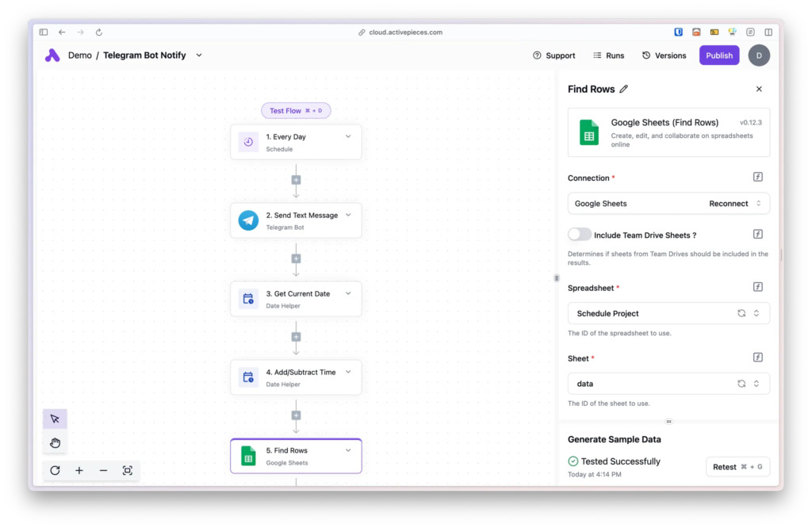Click the dynamic value icon beside Include Team Drive Sheets

[758, 234]
